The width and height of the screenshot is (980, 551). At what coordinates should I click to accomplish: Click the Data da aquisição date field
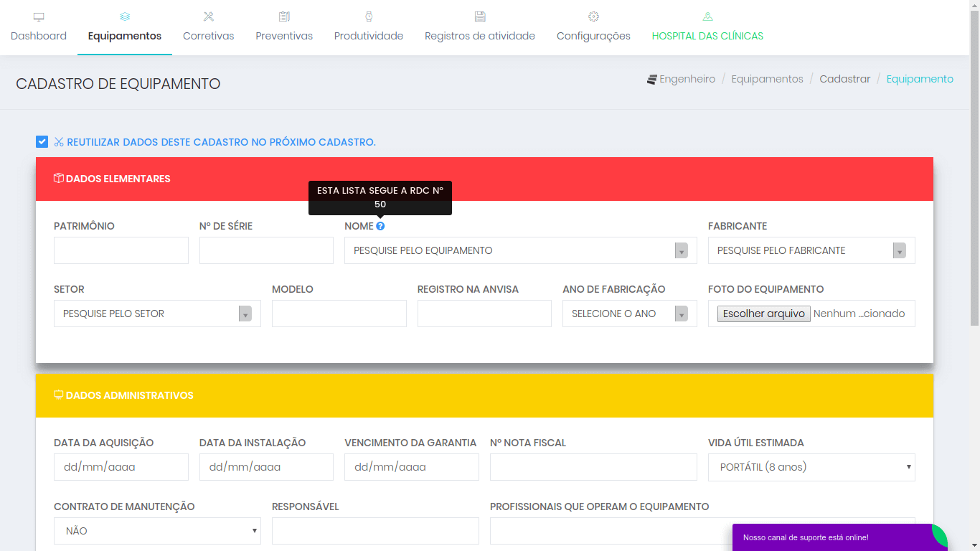coord(121,467)
